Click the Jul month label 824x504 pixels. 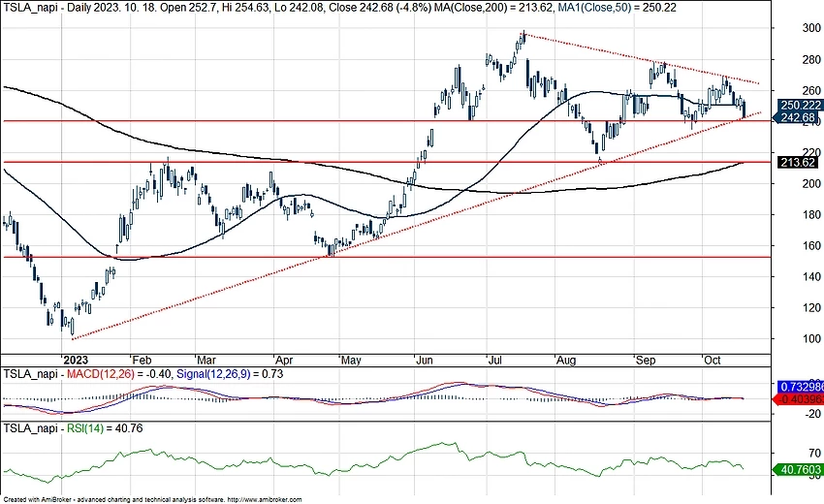tap(495, 360)
